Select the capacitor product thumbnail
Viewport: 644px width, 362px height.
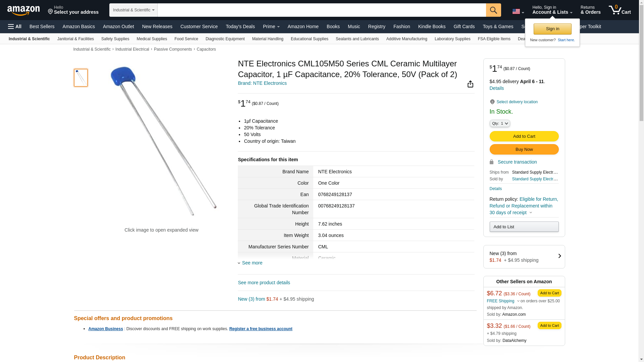(x=81, y=78)
